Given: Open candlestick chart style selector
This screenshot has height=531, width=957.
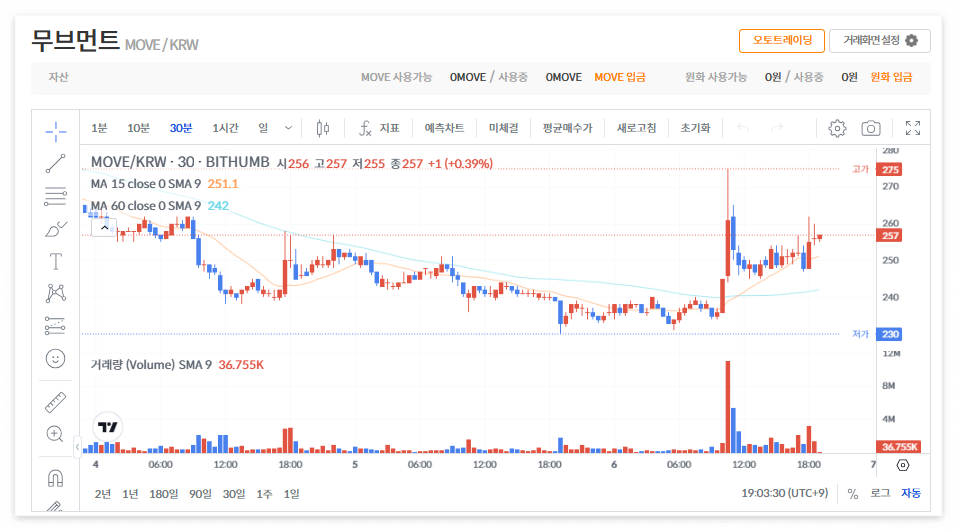Looking at the screenshot, I should tap(323, 128).
